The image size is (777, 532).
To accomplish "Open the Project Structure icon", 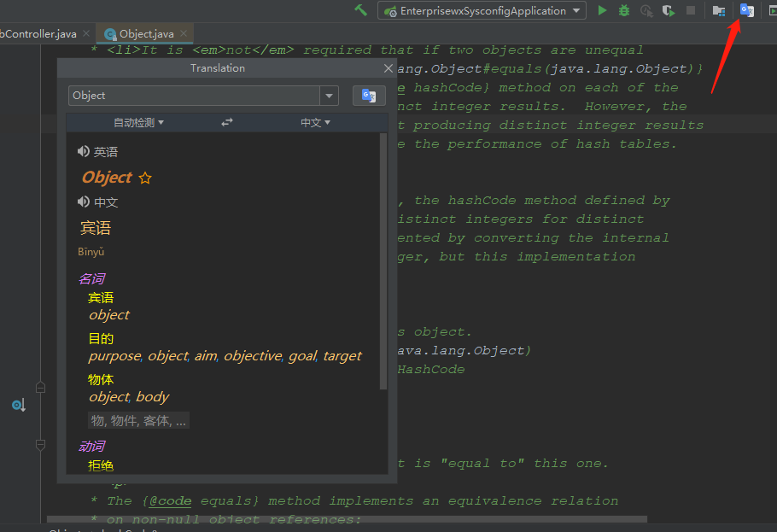I will pos(719,10).
